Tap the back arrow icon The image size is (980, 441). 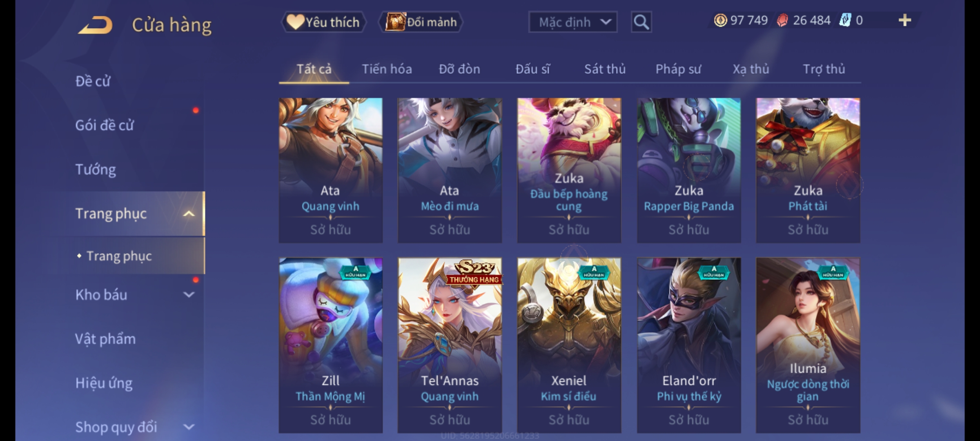coord(96,25)
